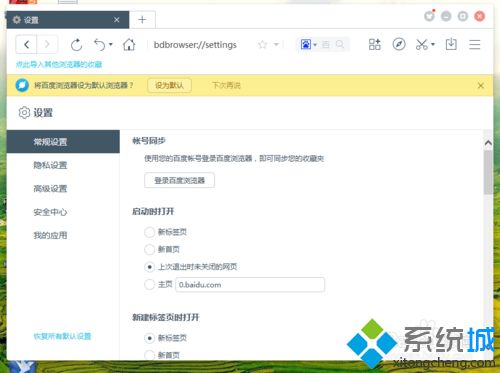This screenshot has height=373, width=500.
Task: Click the Baidu browser logo in yellow bar
Action: (x=22, y=85)
